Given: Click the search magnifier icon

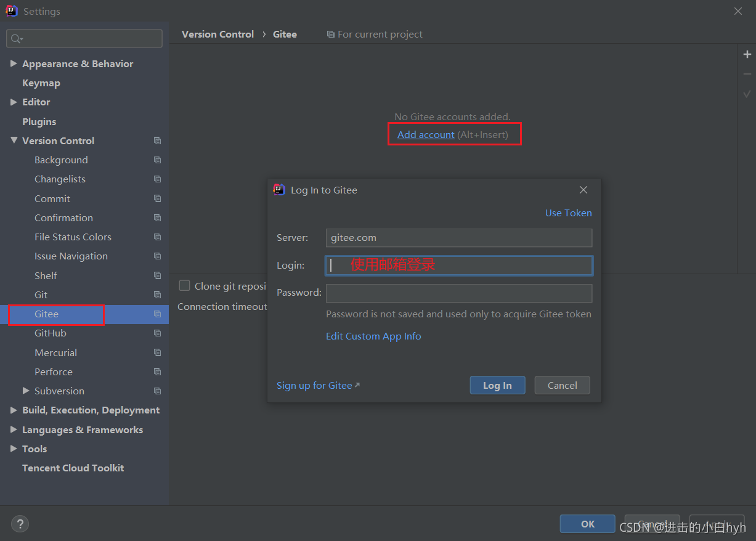Looking at the screenshot, I should [16, 39].
